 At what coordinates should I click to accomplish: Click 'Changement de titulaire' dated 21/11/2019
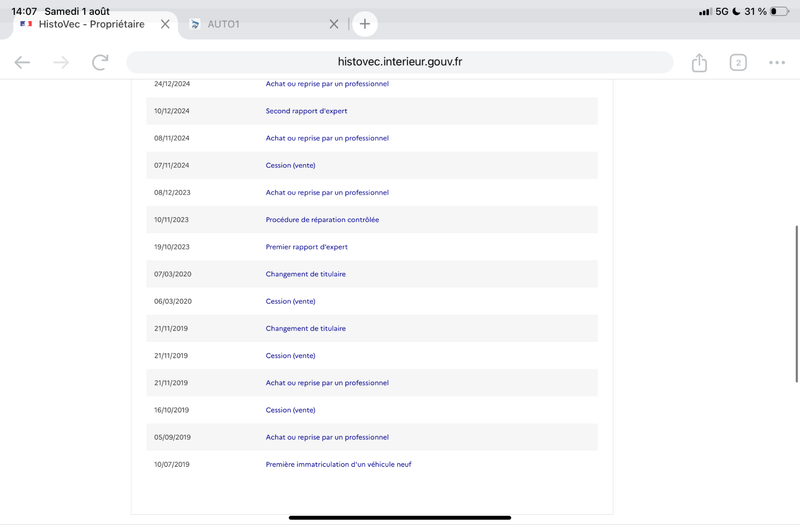click(x=306, y=329)
